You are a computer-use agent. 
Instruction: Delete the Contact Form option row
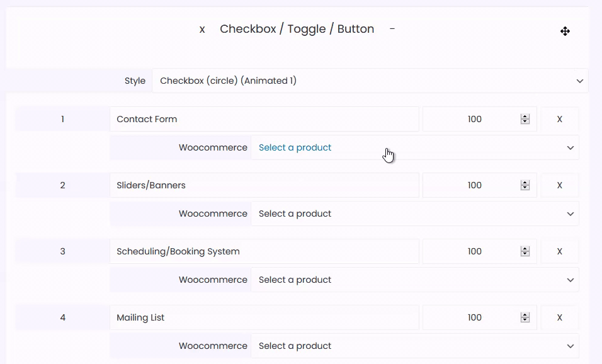coord(559,119)
